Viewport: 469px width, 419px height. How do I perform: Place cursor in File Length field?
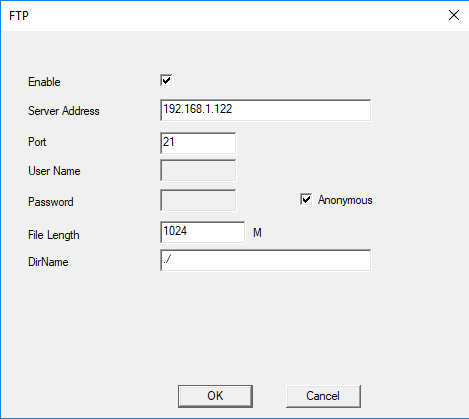[x=202, y=232]
